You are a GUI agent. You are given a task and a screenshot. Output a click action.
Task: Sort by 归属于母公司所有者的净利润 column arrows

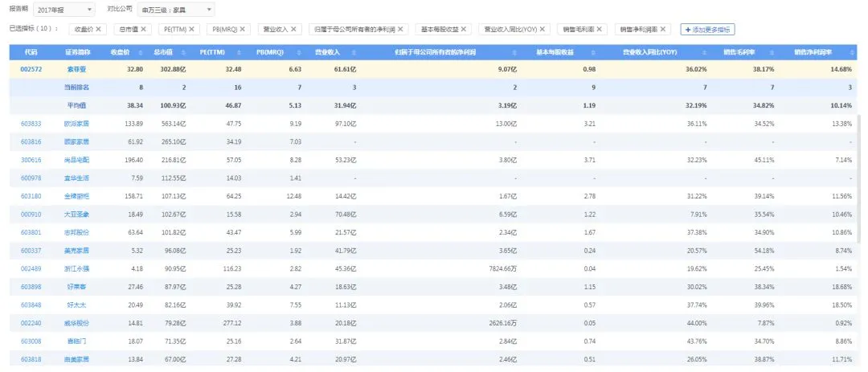(x=516, y=52)
